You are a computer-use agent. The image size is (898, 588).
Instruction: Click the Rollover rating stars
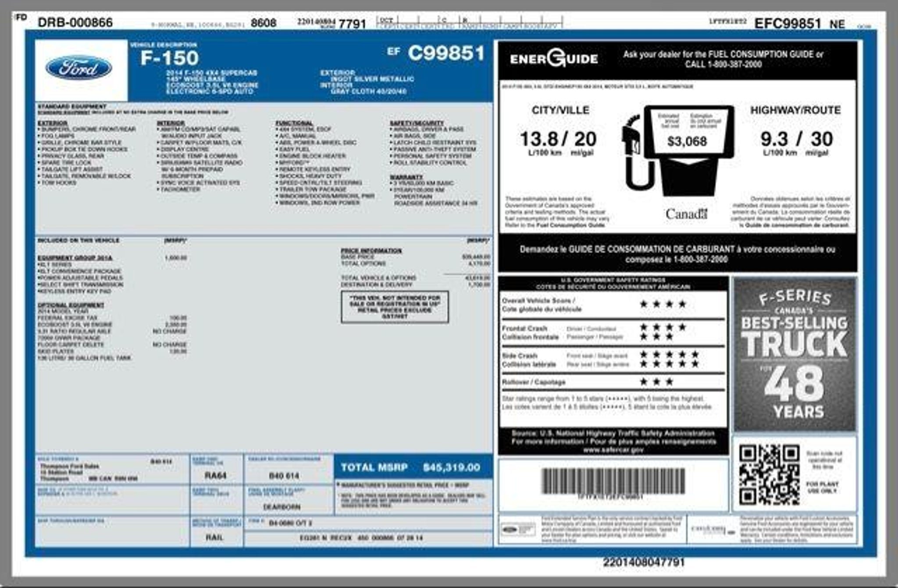pyautogui.click(x=656, y=382)
